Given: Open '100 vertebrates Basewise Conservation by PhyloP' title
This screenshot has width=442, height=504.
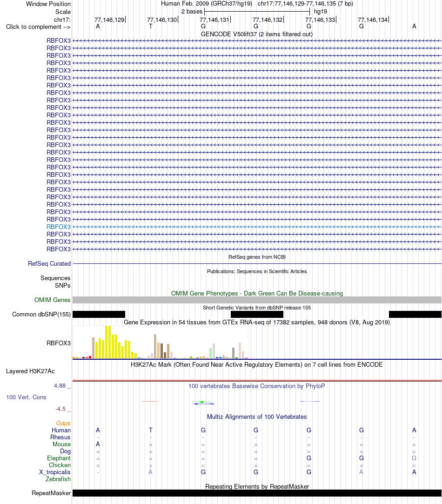Looking at the screenshot, I should click(257, 386).
